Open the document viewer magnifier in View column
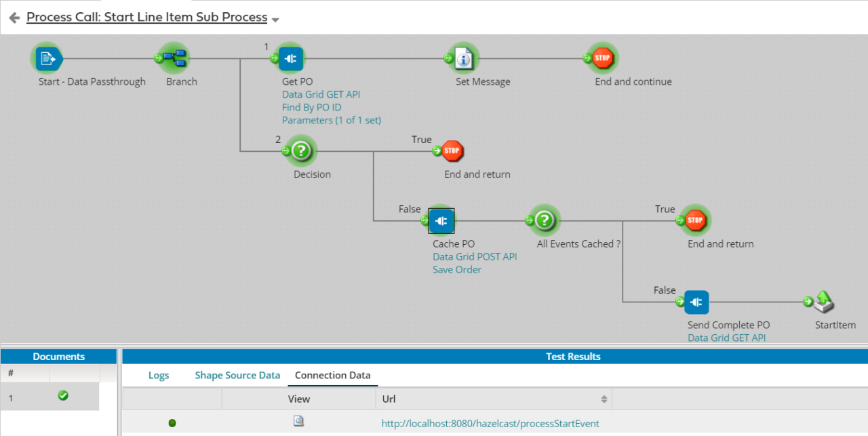Viewport: 868px width, 436px height. click(x=298, y=421)
